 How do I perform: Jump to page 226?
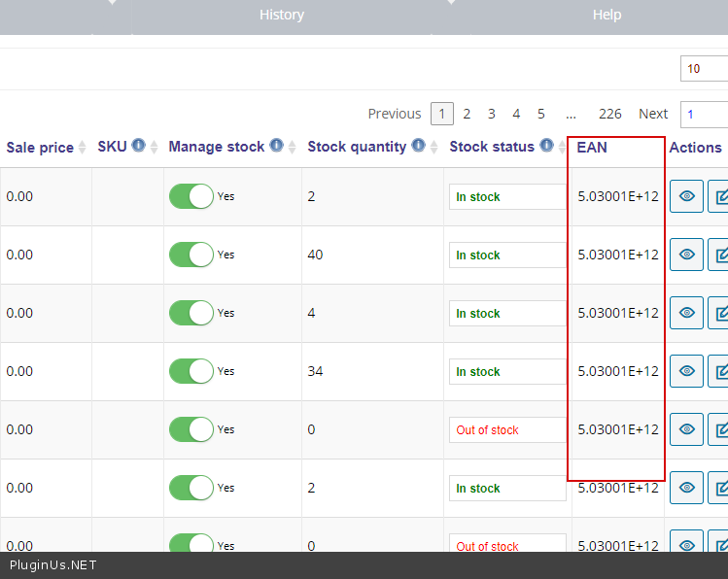click(610, 114)
